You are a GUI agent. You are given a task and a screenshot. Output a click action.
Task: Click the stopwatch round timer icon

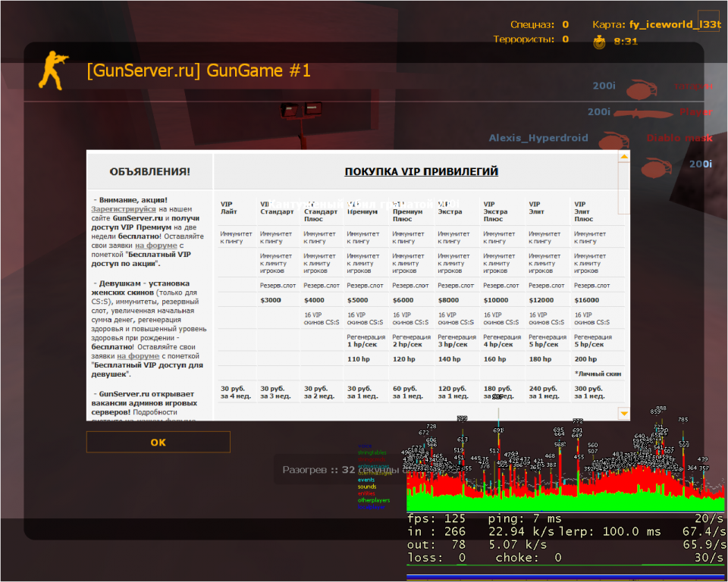(x=599, y=42)
